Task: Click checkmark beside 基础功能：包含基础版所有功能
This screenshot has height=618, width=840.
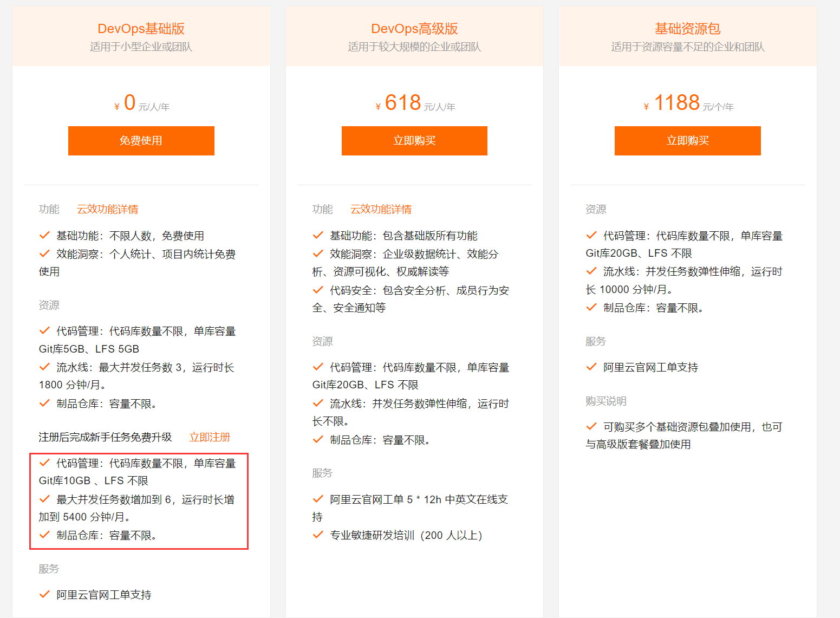Action: point(318,235)
